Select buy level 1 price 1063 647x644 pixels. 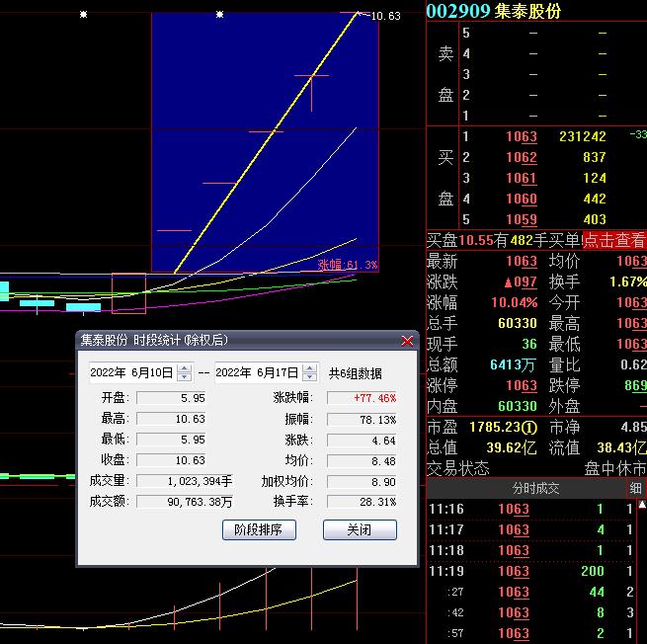coord(521,137)
